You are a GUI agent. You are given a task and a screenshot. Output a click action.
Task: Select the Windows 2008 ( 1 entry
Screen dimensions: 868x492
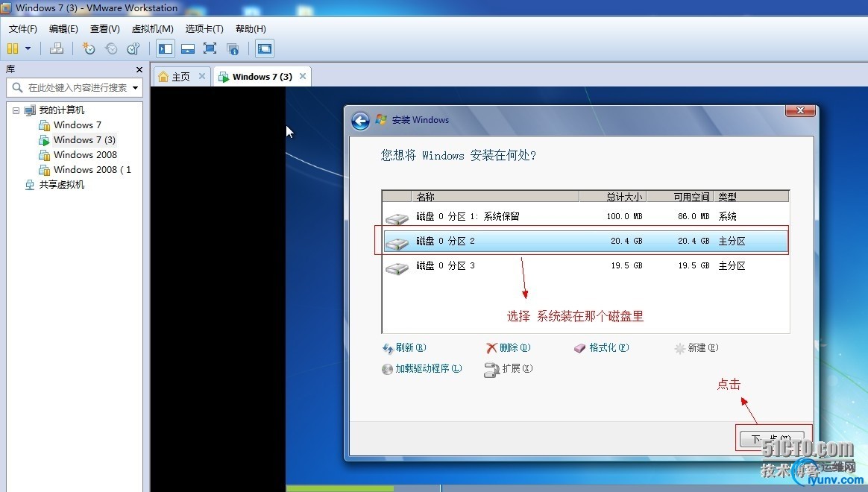pos(92,170)
